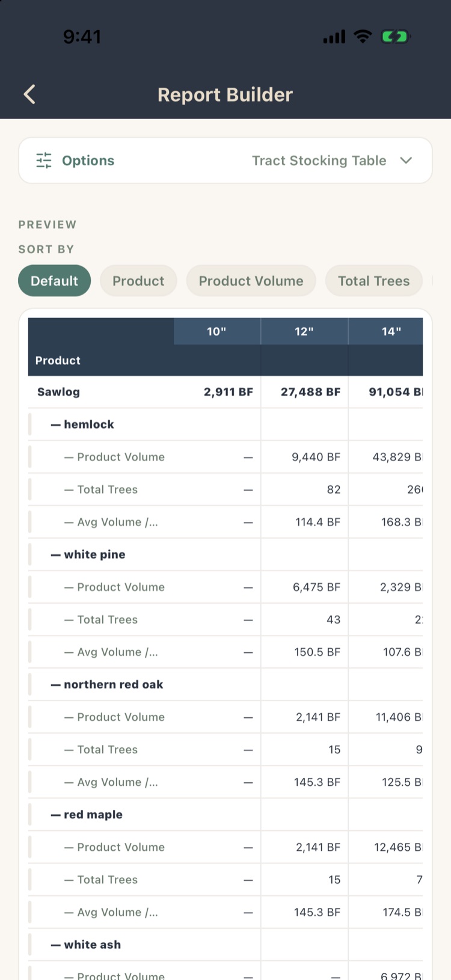Click hemlock 43,829 BF volume cell
The image size is (451, 980).
tap(397, 457)
